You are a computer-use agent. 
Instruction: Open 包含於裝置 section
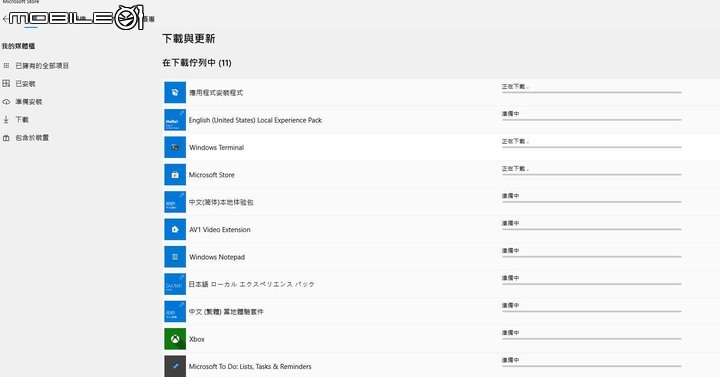coord(32,138)
